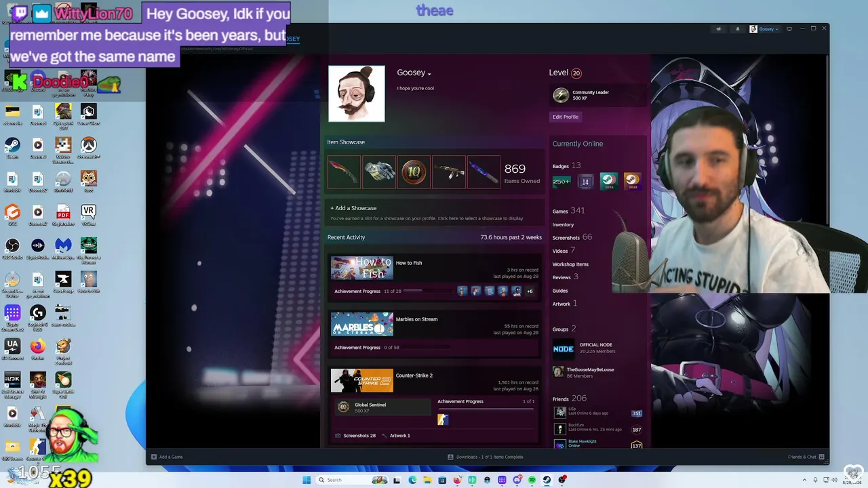Open the Counter-Strike 2 title link
Viewport: 868px width, 488px height.
414,375
